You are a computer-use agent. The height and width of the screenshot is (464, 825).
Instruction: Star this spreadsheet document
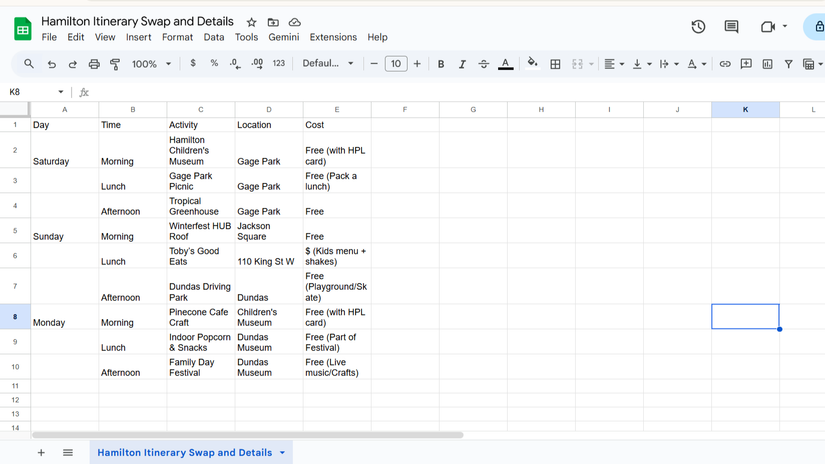point(251,22)
